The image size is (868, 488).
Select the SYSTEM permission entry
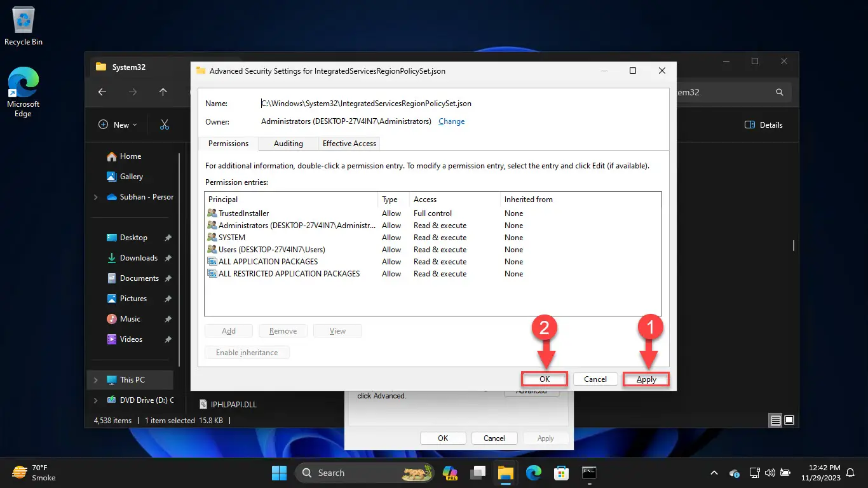tap(433, 238)
